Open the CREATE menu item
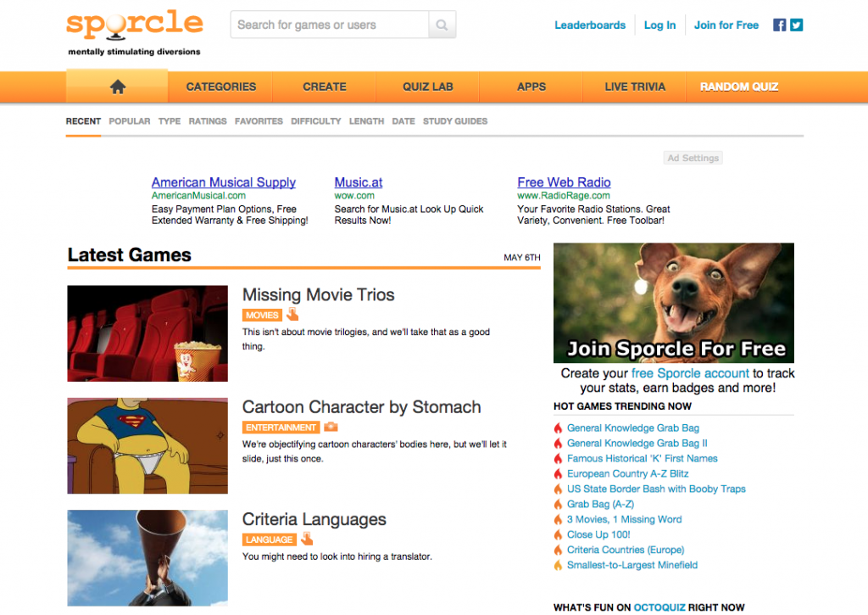Image resolution: width=868 pixels, height=615 pixels. click(325, 87)
